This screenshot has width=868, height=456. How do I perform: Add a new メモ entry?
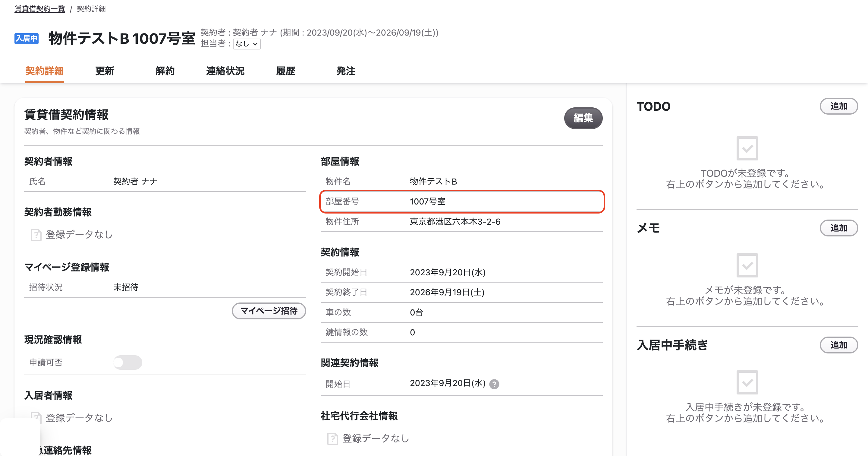coord(839,228)
